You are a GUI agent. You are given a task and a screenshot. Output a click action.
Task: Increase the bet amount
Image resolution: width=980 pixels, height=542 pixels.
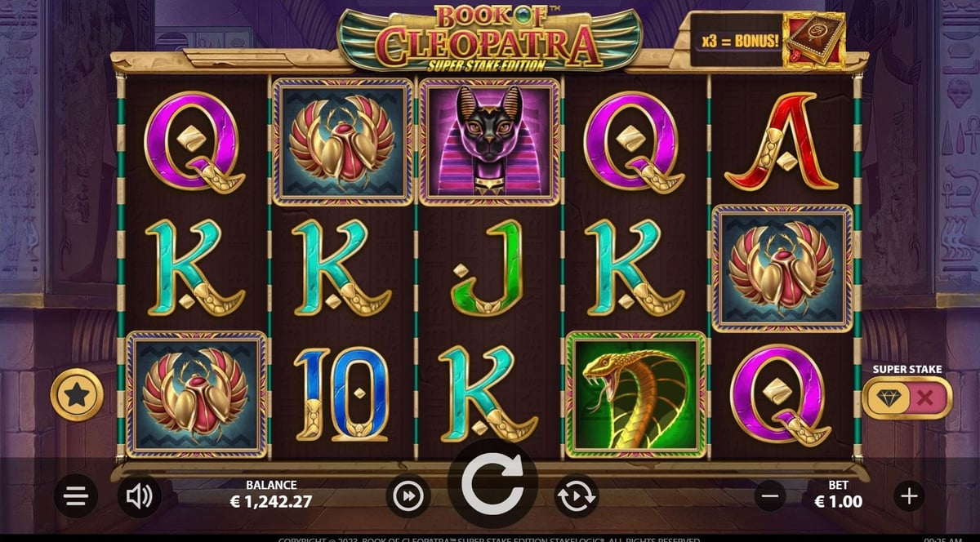[x=909, y=495]
